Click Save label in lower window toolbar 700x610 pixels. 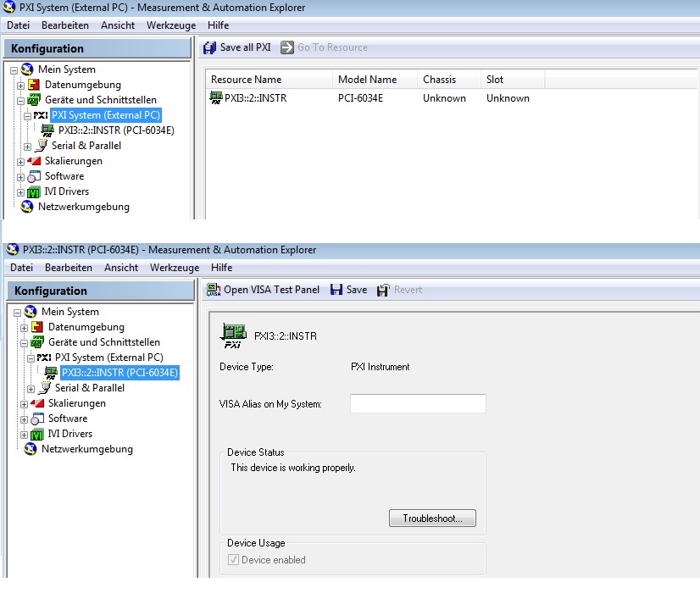pos(357,290)
